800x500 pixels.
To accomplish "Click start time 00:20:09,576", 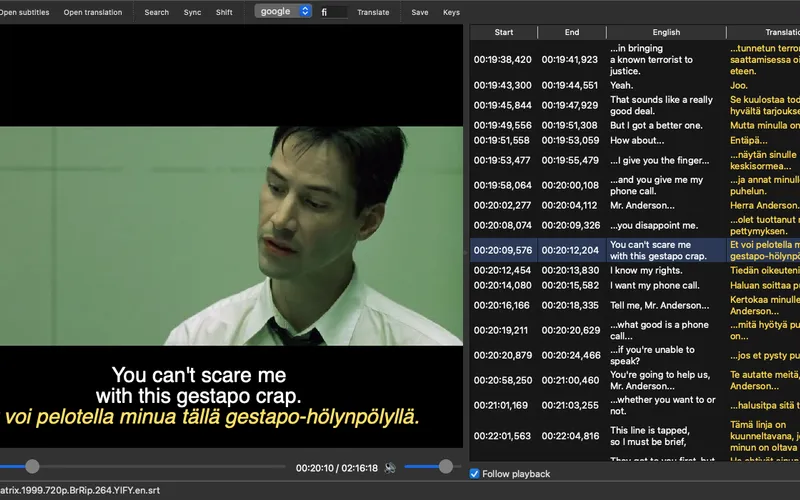I will (x=503, y=251).
